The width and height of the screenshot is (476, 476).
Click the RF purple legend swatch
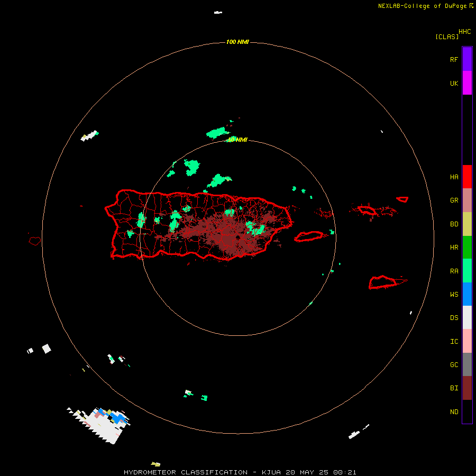click(467, 59)
